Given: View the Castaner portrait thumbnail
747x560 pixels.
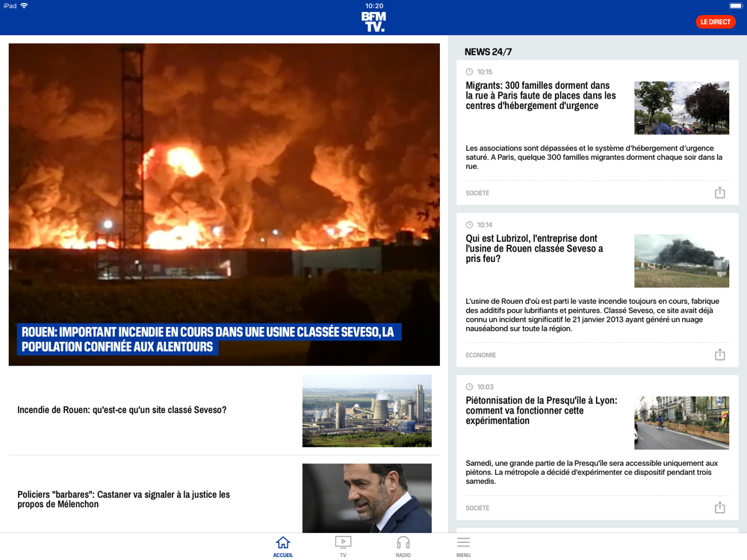Looking at the screenshot, I should pos(367,498).
